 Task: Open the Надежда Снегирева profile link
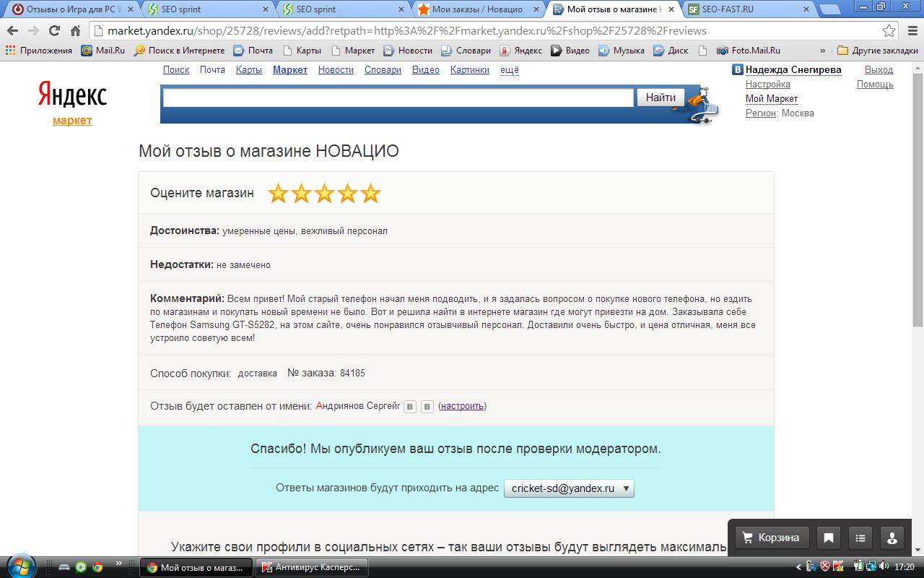793,70
